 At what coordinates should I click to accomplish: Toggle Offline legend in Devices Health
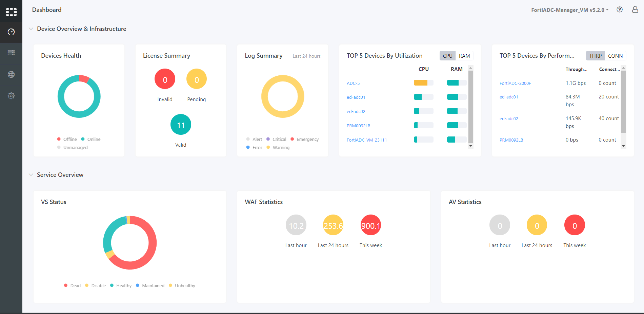tap(67, 139)
